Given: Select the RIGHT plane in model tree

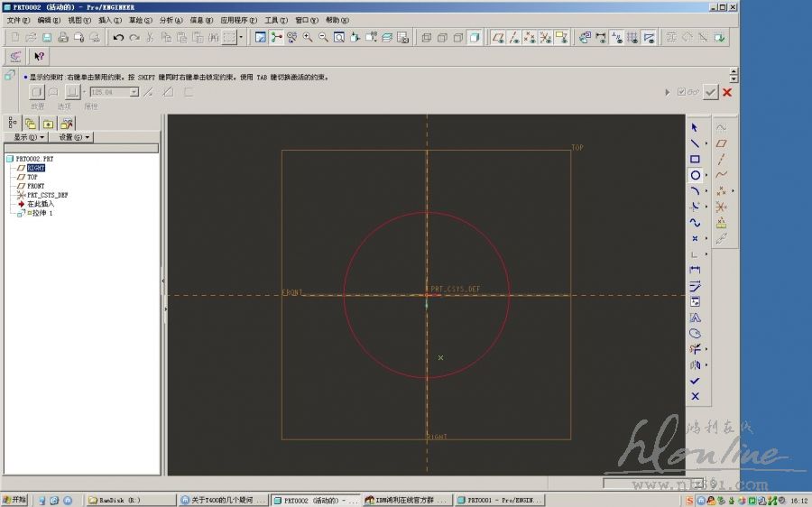Looking at the screenshot, I should pos(35,168).
